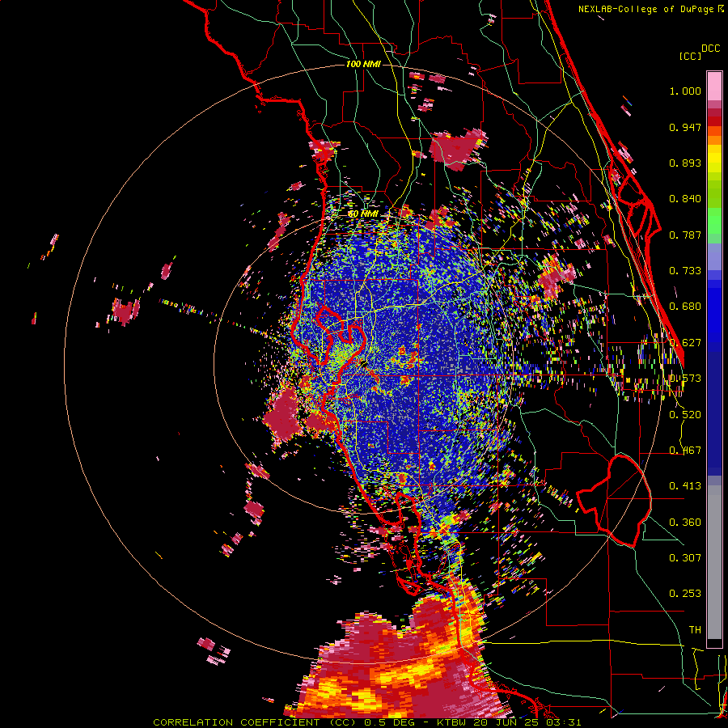Click the 100 NMI range ring label

pos(363,64)
